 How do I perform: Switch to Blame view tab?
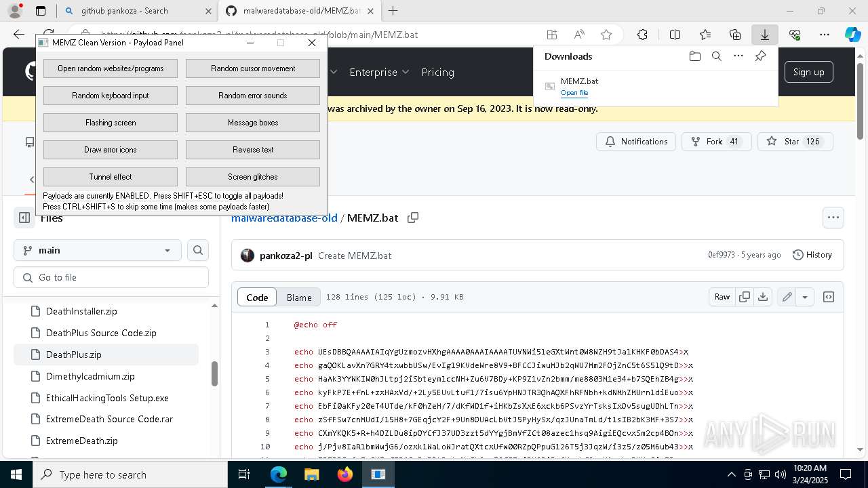point(299,297)
